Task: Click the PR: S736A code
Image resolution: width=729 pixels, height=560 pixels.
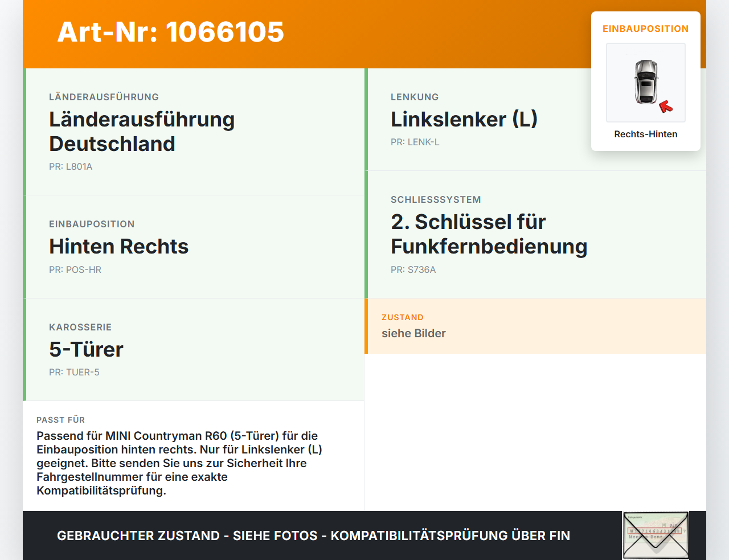Action: (413, 270)
